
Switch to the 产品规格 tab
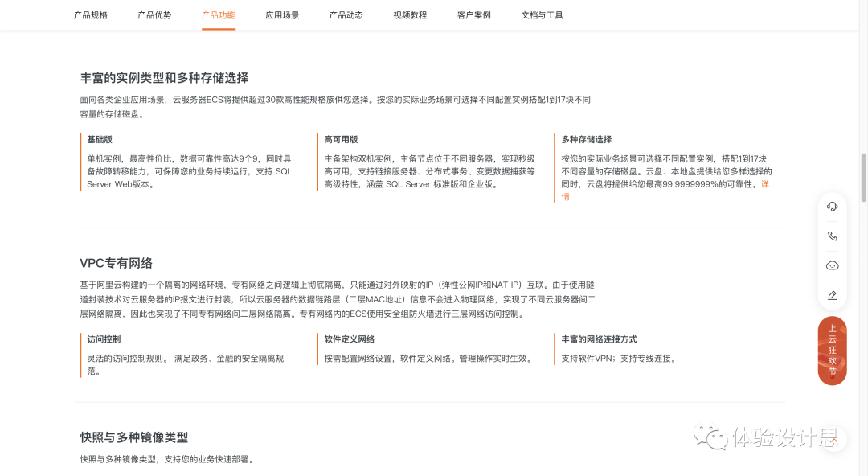tap(91, 15)
